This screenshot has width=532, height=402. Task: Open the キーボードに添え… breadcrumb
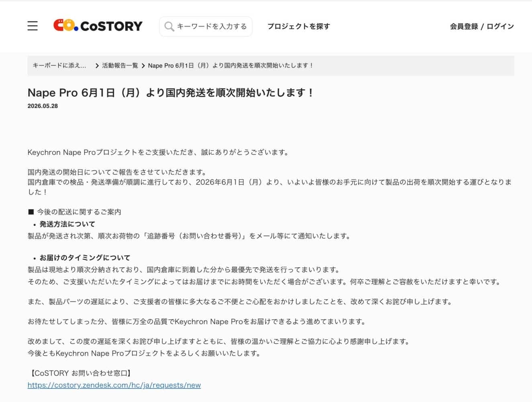click(59, 66)
